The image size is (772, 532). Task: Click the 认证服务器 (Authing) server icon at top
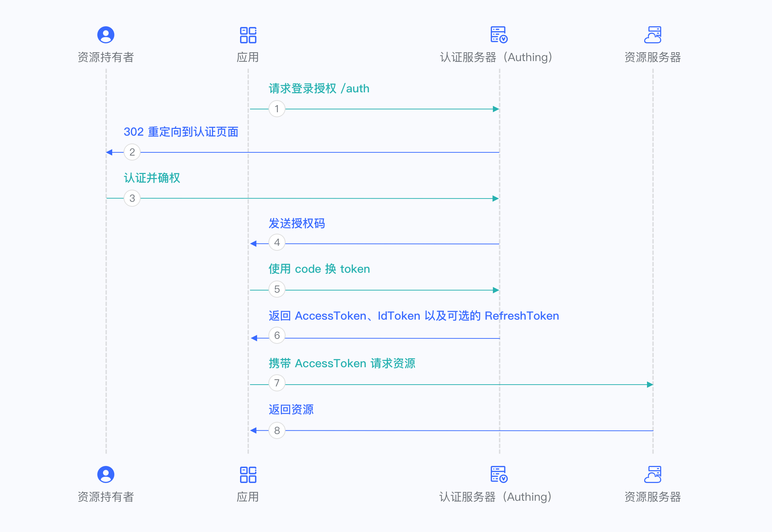499,35
